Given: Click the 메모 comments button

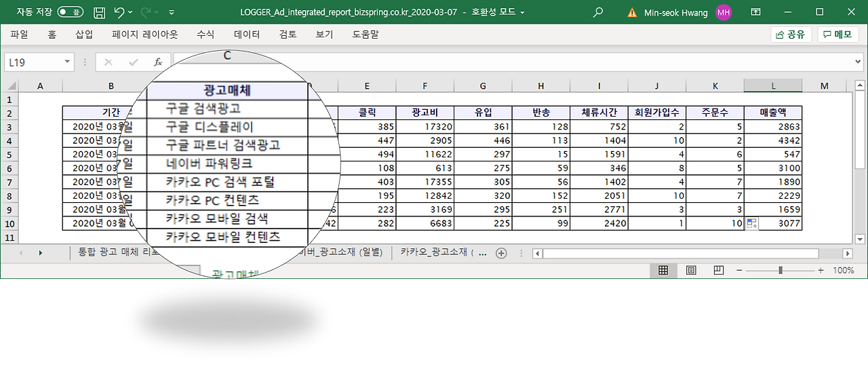Looking at the screenshot, I should 837,35.
